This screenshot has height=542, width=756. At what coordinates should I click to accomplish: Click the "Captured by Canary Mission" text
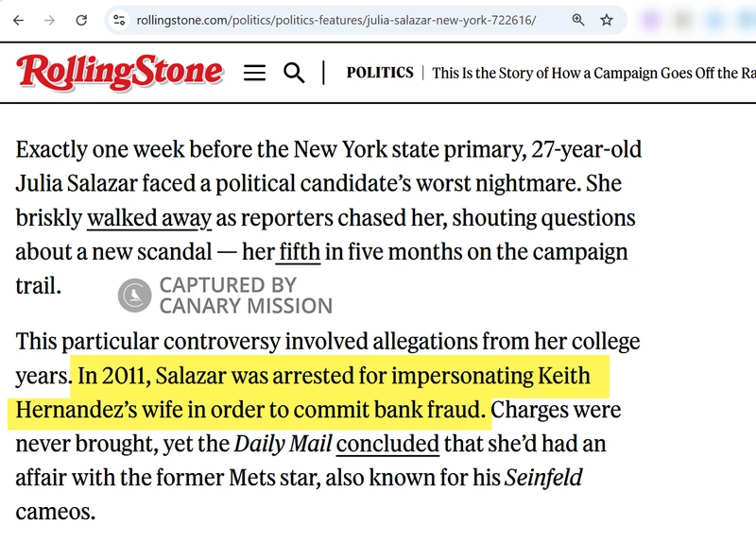pos(245,295)
